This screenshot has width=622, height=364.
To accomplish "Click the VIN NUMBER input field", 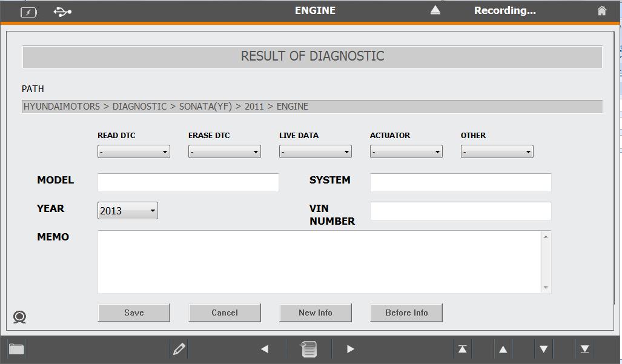I will click(x=460, y=211).
